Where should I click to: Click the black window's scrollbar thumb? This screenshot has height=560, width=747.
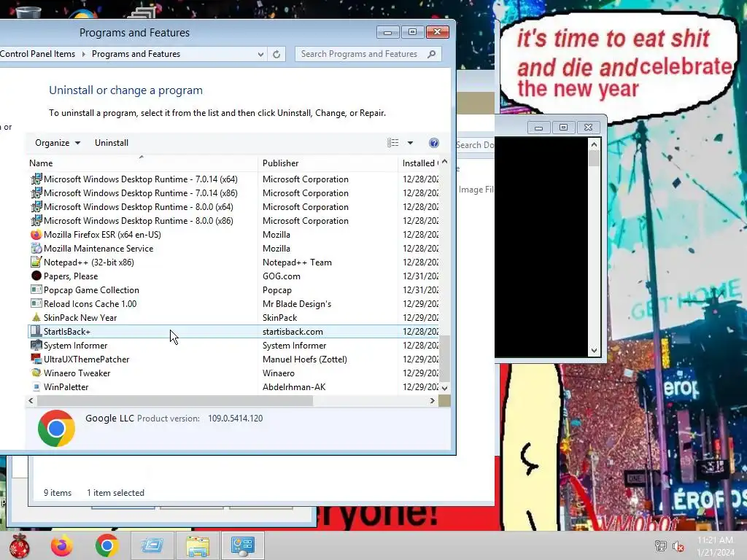tap(594, 158)
